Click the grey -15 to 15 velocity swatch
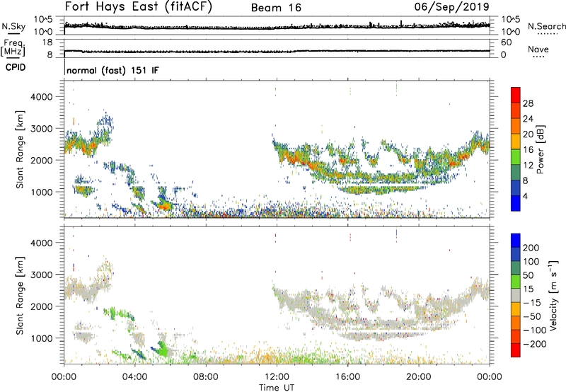566x392 pixels. 516,295
